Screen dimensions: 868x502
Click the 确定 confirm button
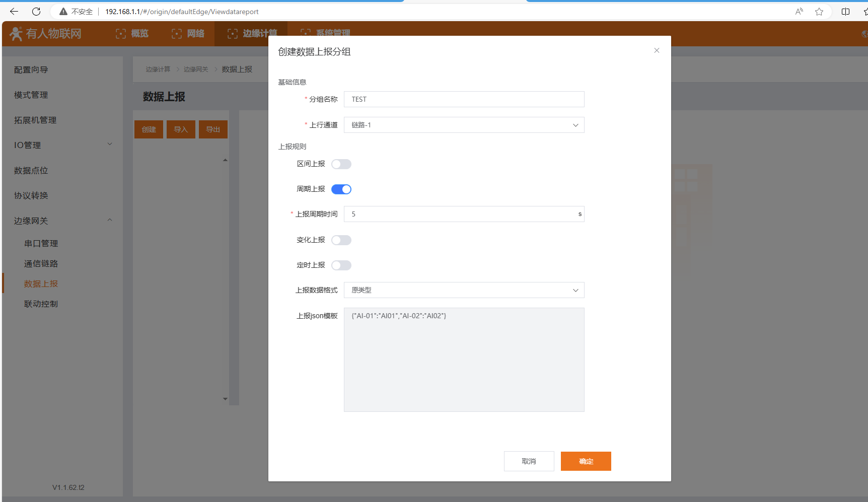point(586,461)
